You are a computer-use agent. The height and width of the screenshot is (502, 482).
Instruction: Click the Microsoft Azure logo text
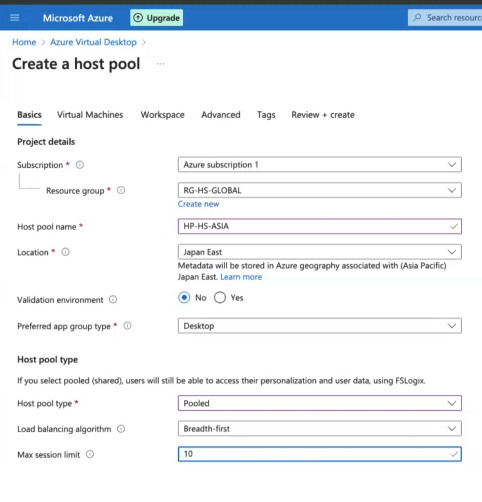pos(78,18)
